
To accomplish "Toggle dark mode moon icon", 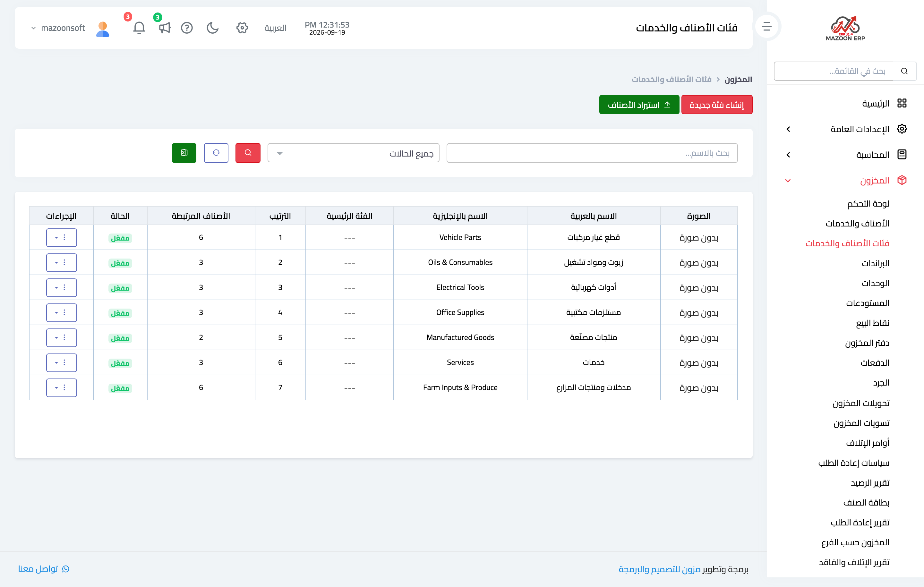I will click(213, 28).
